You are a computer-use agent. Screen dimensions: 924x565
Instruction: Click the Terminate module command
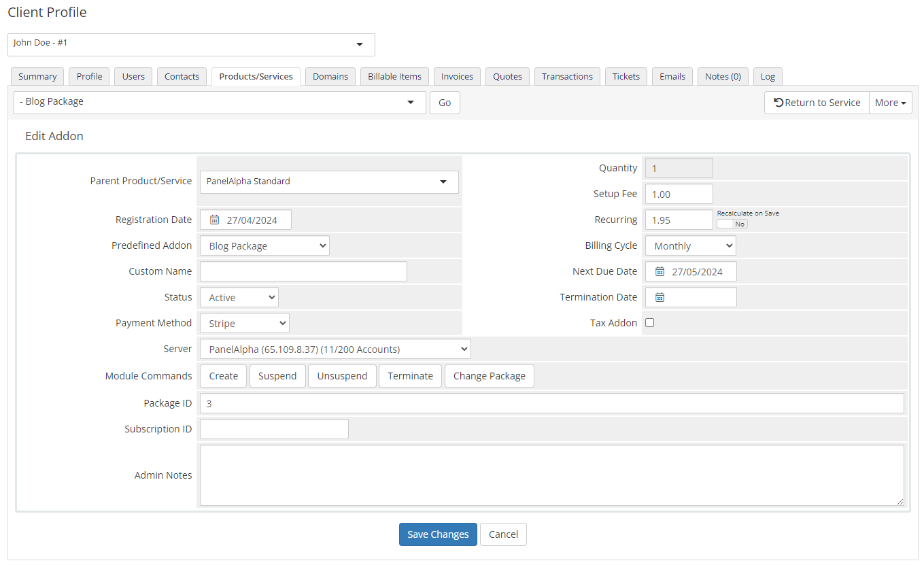point(410,375)
